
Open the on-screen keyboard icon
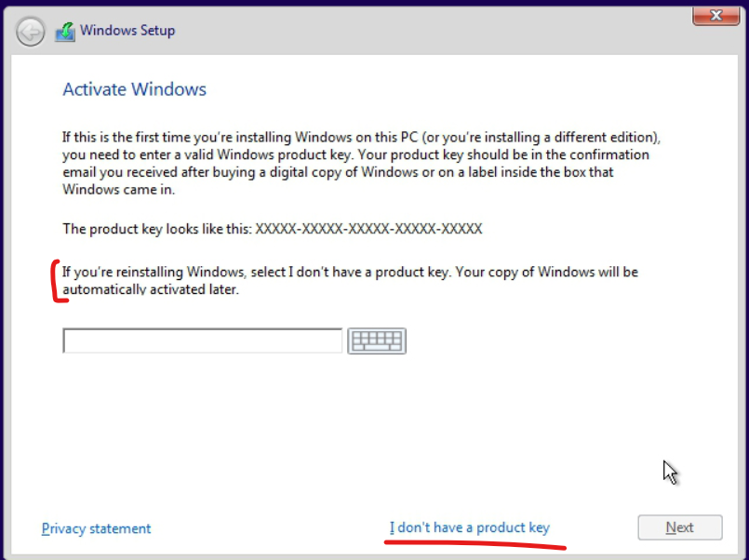(x=377, y=340)
